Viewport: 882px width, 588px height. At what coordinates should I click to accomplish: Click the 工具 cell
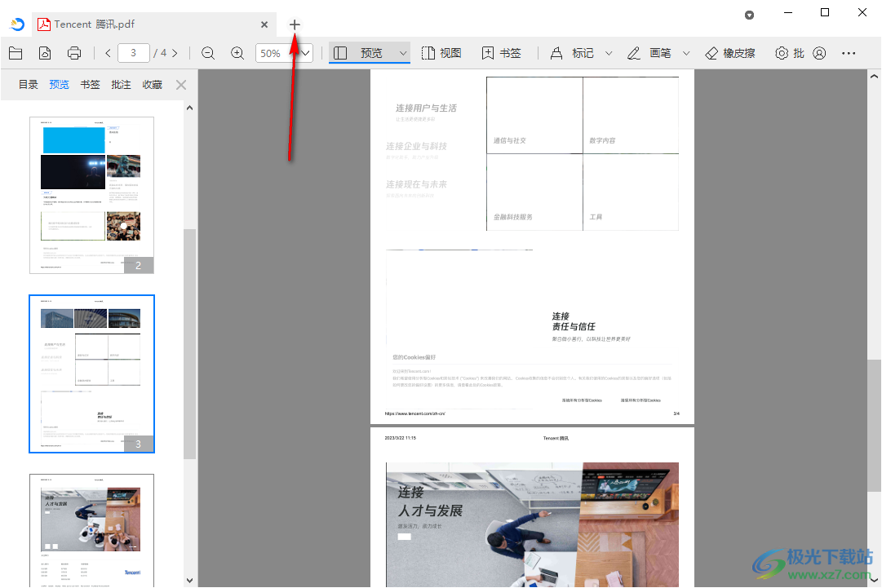click(x=631, y=192)
